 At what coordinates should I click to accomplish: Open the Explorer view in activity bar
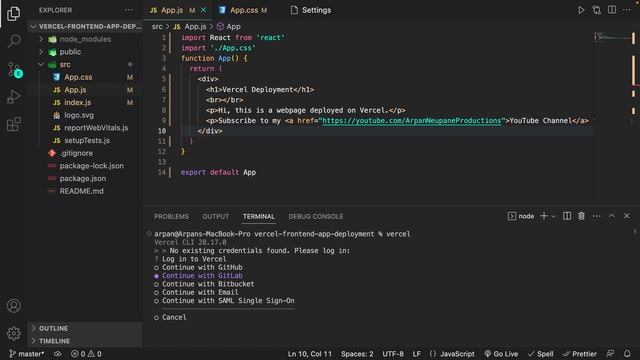pyautogui.click(x=13, y=13)
